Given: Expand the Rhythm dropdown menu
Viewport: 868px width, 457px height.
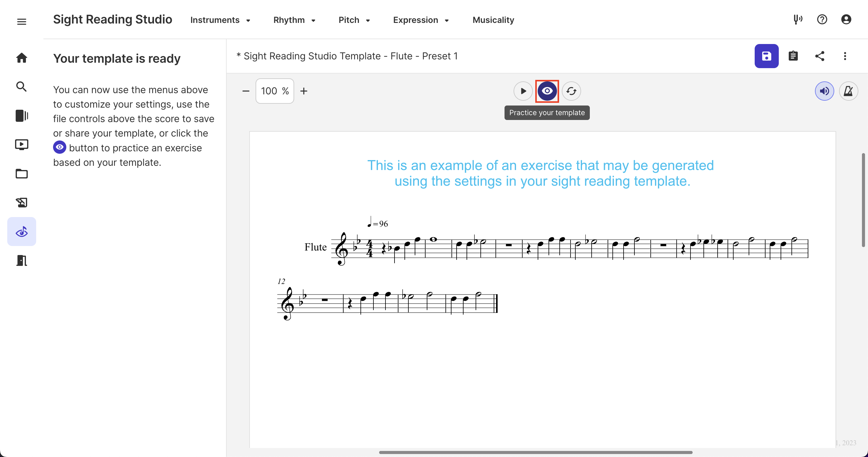Looking at the screenshot, I should click(x=294, y=20).
